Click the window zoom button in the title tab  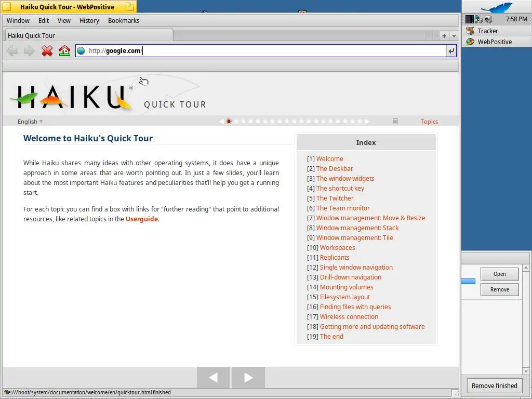click(x=129, y=6)
